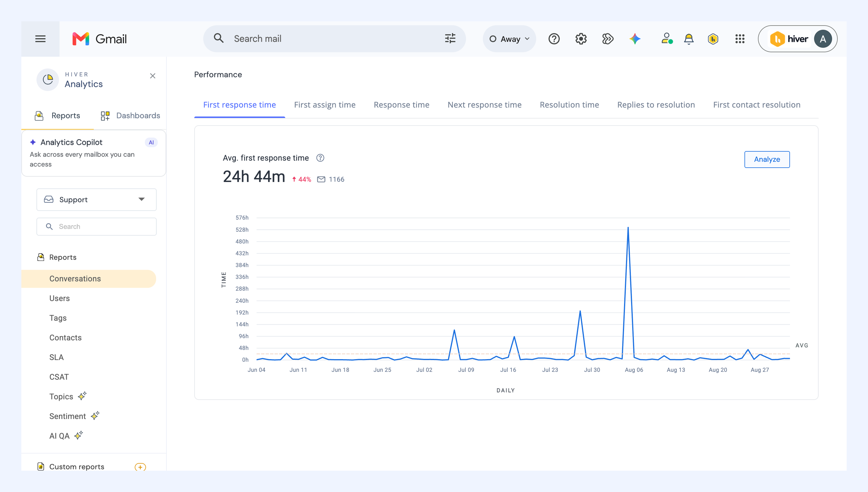Click the Gemini sparkle icon in header

point(635,39)
